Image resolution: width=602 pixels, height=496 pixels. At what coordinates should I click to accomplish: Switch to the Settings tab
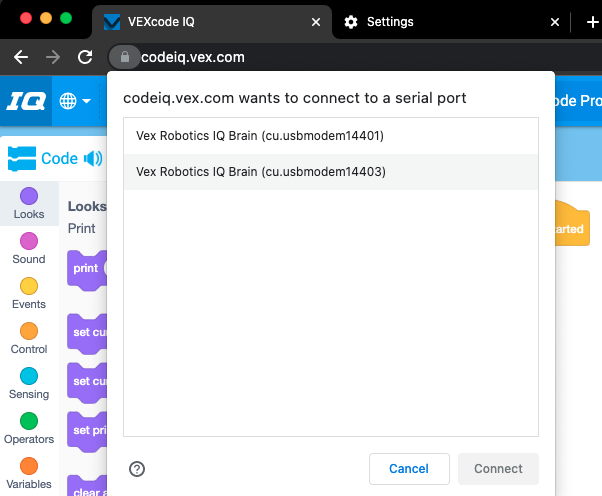[390, 22]
